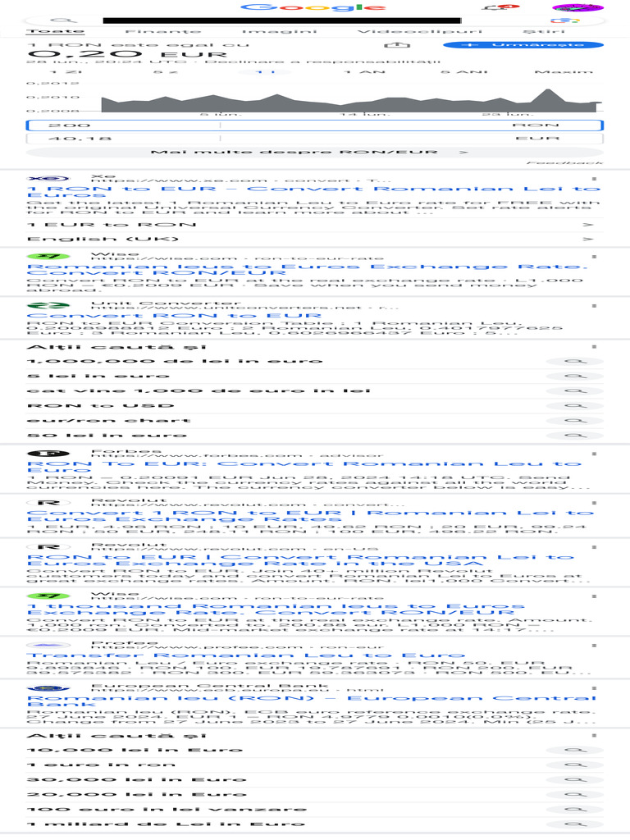Click the converted amount field showing 40,18
The width and height of the screenshot is (630, 840).
(124, 139)
